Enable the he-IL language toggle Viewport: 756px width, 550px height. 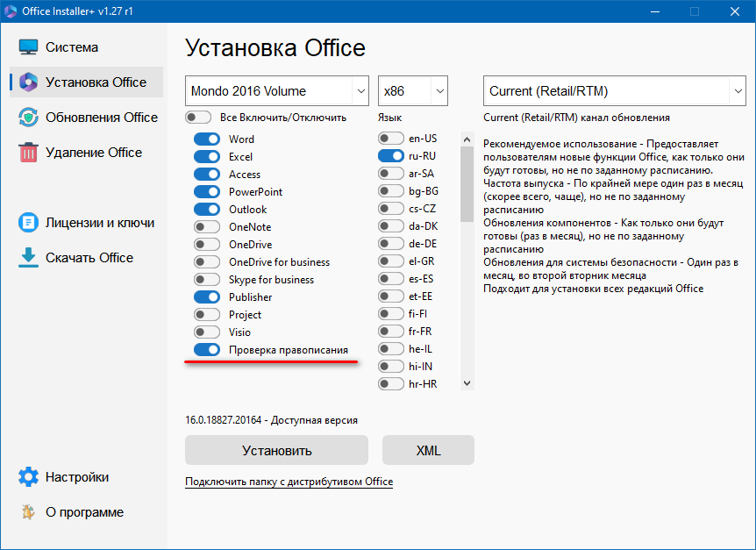pyautogui.click(x=391, y=349)
